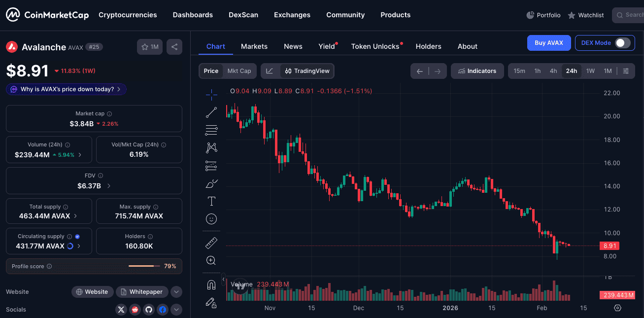
Task: Select the trend line drawing tool
Action: (211, 112)
